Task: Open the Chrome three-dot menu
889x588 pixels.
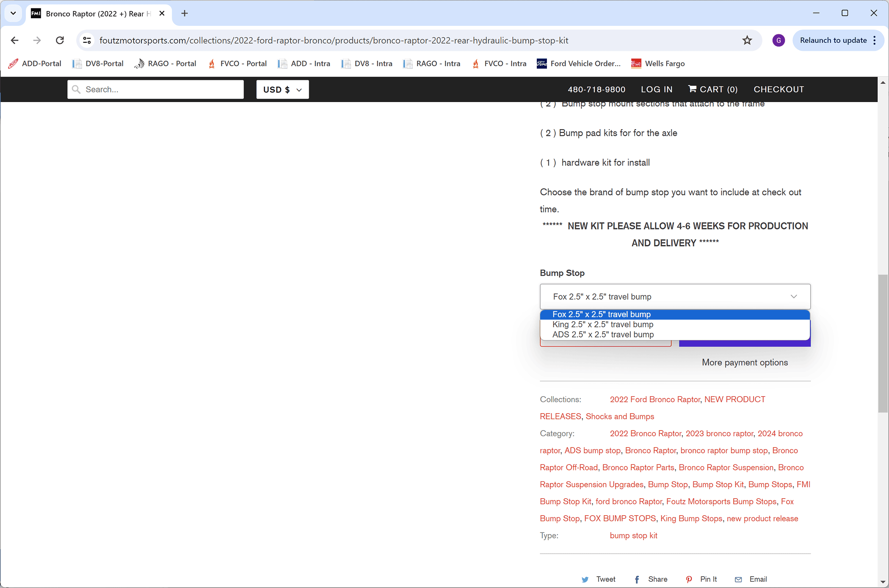Action: [x=875, y=40]
